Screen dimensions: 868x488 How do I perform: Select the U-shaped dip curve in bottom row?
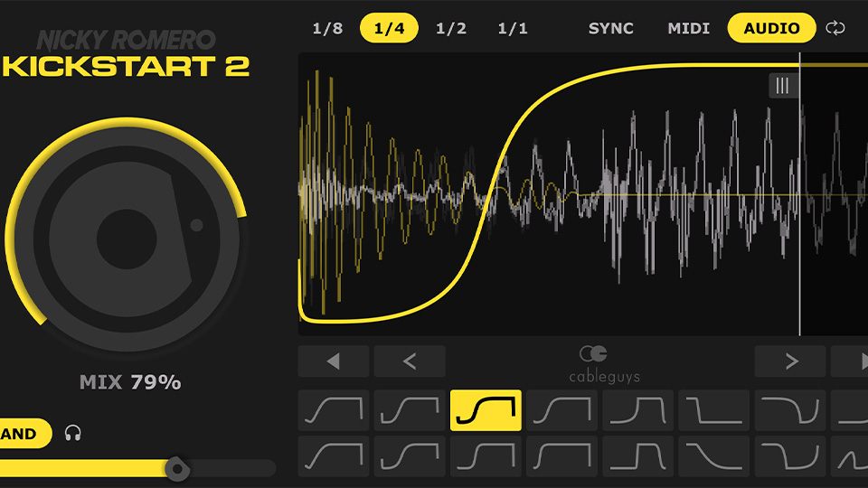click(789, 456)
